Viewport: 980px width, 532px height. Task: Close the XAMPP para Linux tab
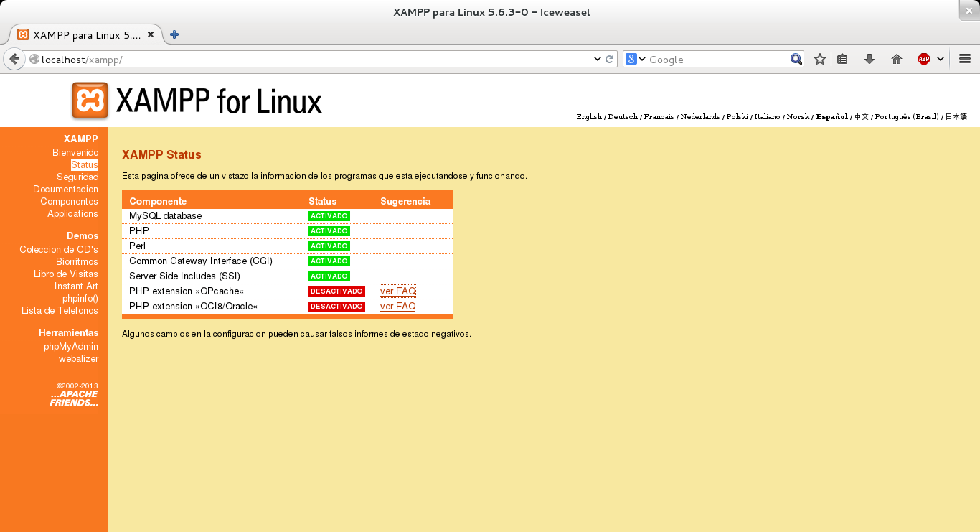point(151,34)
